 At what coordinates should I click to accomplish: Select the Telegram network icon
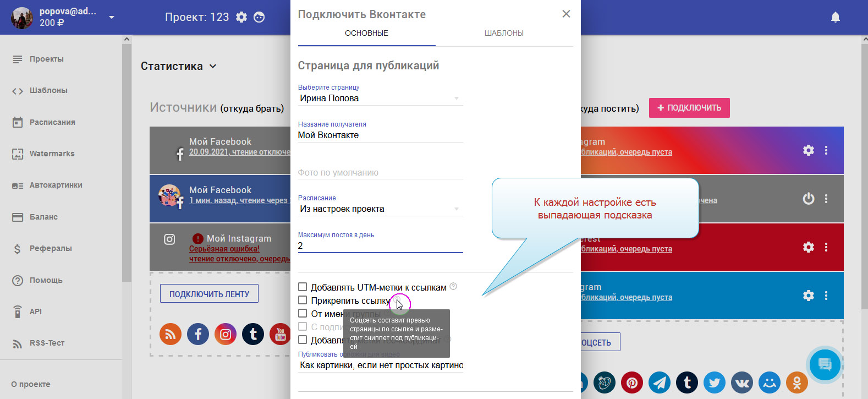pyautogui.click(x=660, y=382)
